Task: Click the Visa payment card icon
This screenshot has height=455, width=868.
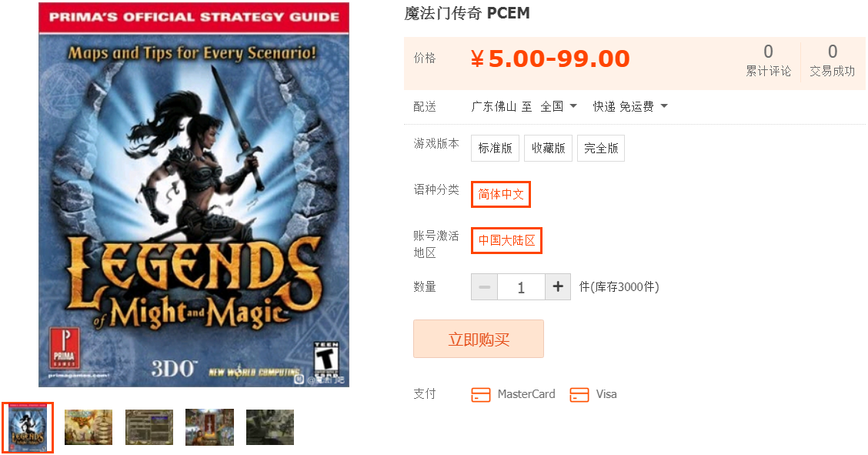Action: [579, 395]
